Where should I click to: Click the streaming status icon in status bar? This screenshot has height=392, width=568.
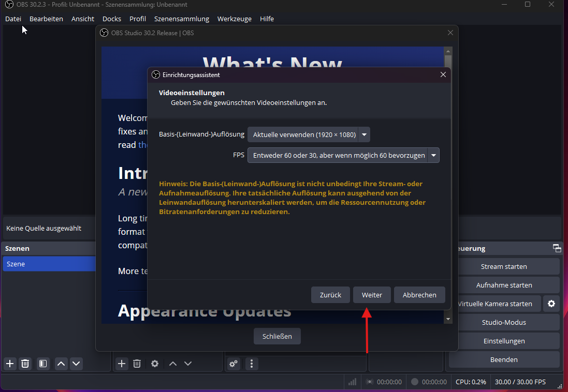click(x=370, y=382)
